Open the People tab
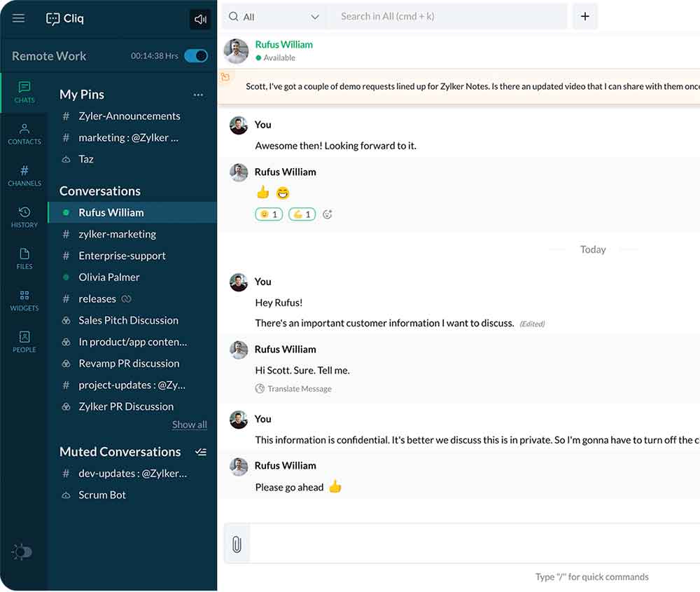 coord(24,342)
